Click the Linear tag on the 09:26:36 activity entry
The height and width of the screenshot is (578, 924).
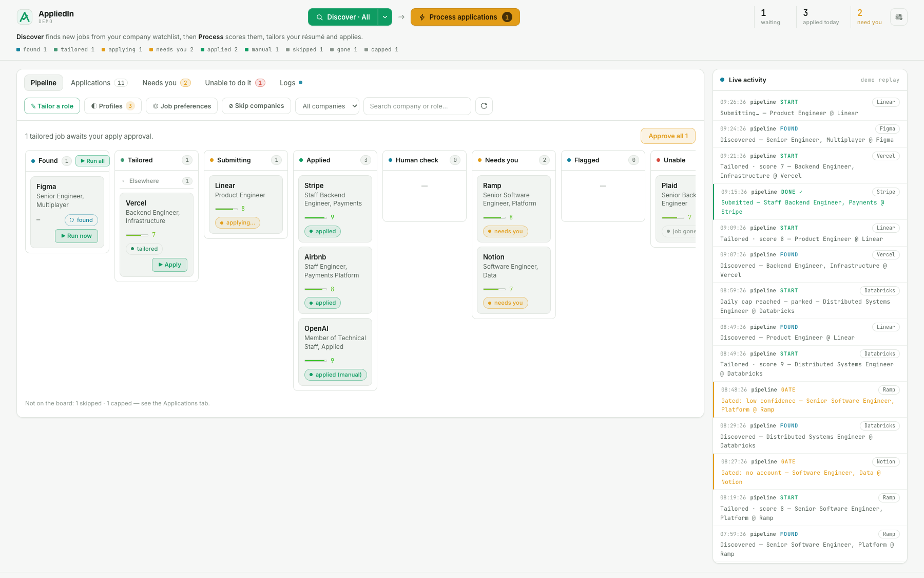point(885,102)
